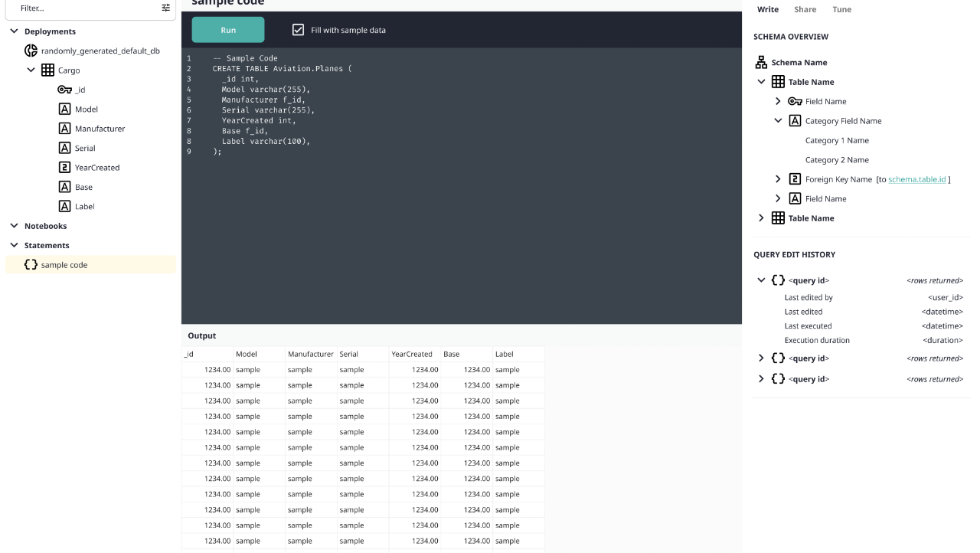Viewport: 980px width, 553px height.
Task: Collapse the Statements section
Action: 14,245
